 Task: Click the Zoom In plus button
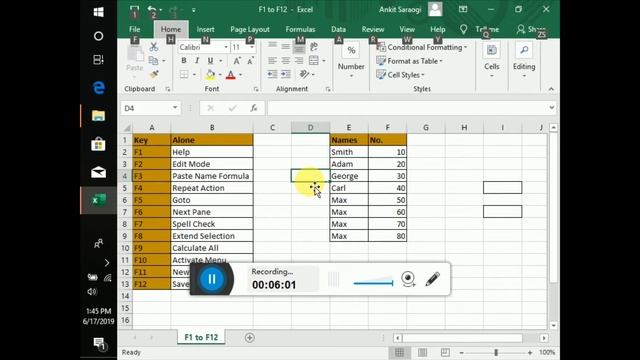[x=530, y=352]
